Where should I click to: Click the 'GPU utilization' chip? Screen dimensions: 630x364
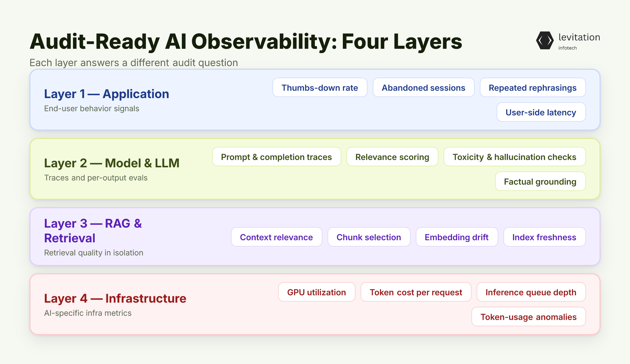click(317, 292)
